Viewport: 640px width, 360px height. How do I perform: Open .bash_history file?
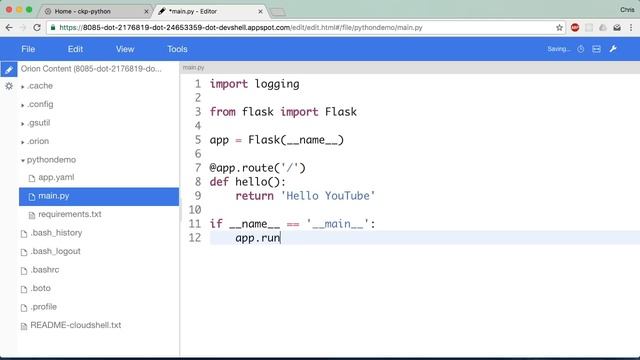56,233
